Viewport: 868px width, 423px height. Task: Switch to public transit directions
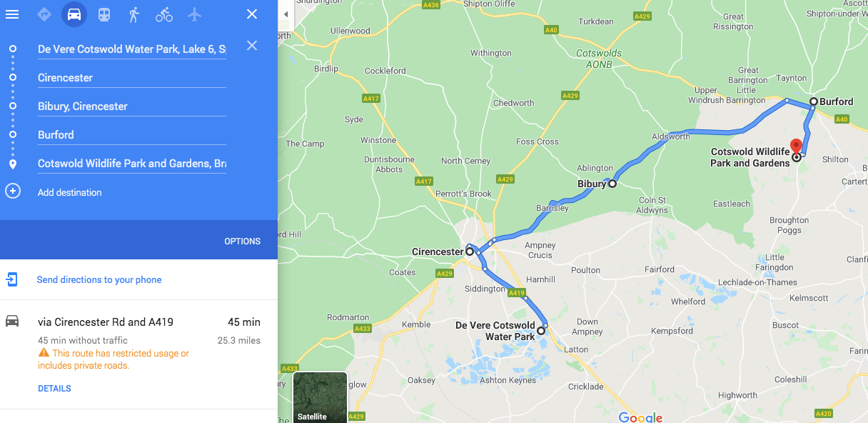pos(104,14)
